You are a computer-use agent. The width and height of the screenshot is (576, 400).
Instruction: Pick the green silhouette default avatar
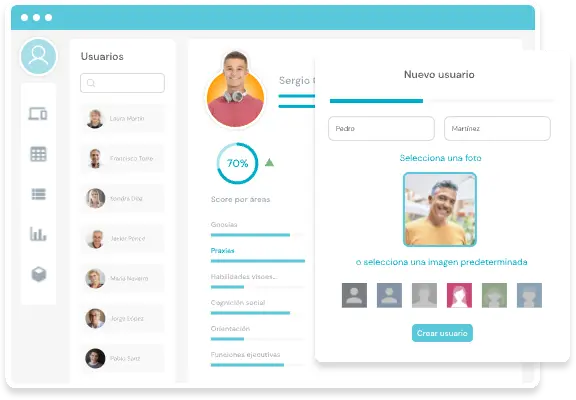coord(494,295)
